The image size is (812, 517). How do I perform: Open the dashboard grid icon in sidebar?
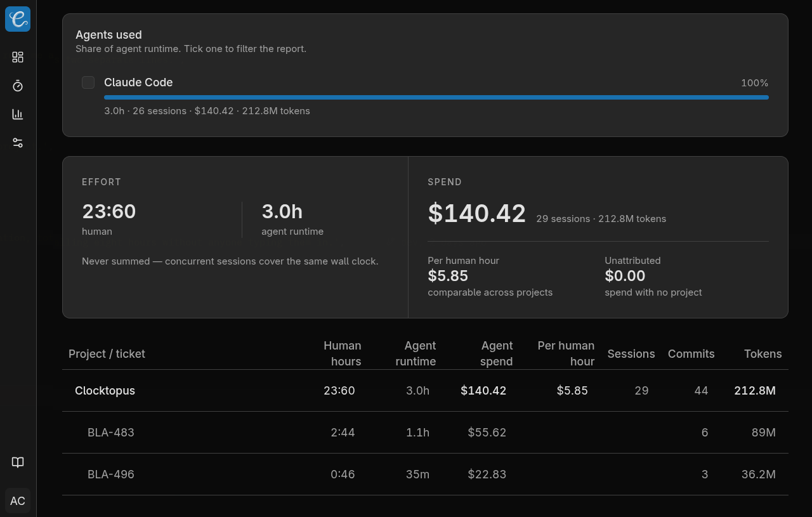(x=18, y=57)
